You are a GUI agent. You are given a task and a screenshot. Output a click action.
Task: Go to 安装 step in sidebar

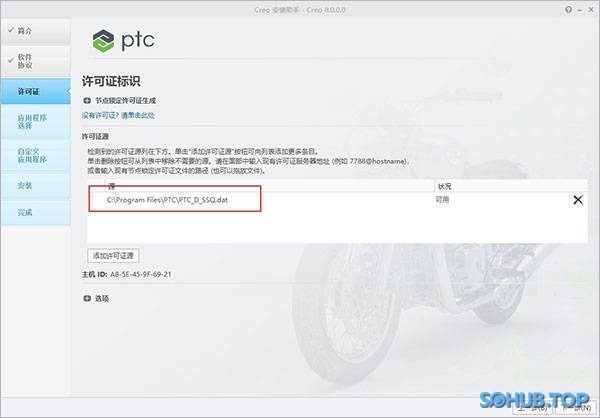pyautogui.click(x=35, y=186)
